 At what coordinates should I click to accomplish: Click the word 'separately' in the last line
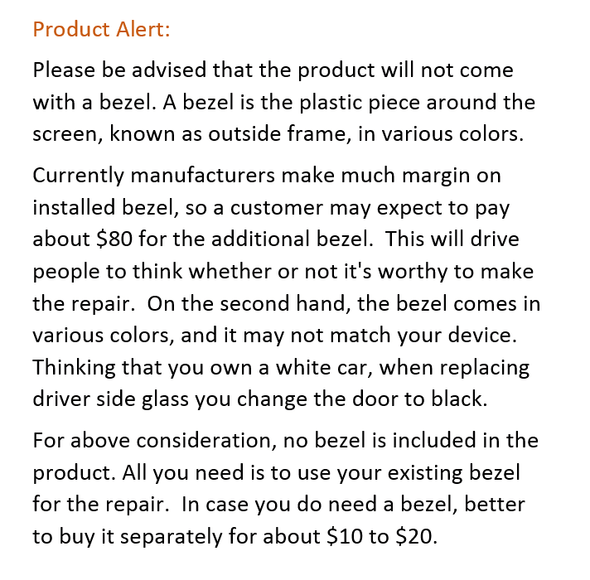pyautogui.click(x=171, y=536)
